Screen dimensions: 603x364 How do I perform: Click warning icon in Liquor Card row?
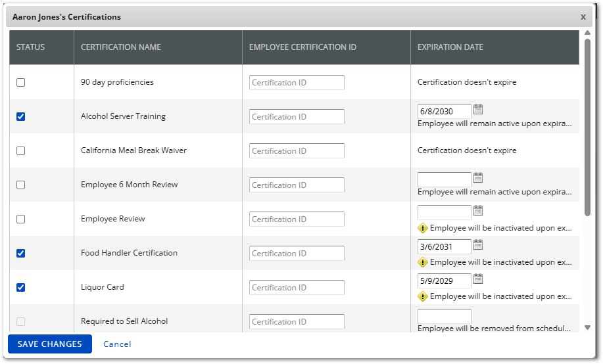click(x=423, y=296)
